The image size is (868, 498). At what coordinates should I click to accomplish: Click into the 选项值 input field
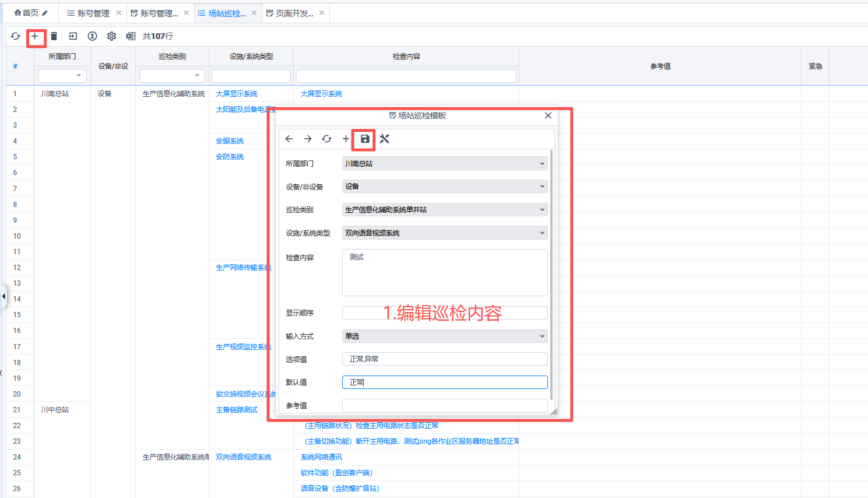pyautogui.click(x=444, y=359)
